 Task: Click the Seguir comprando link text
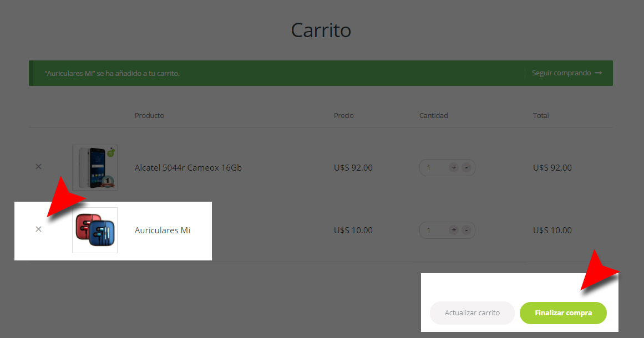pos(561,73)
